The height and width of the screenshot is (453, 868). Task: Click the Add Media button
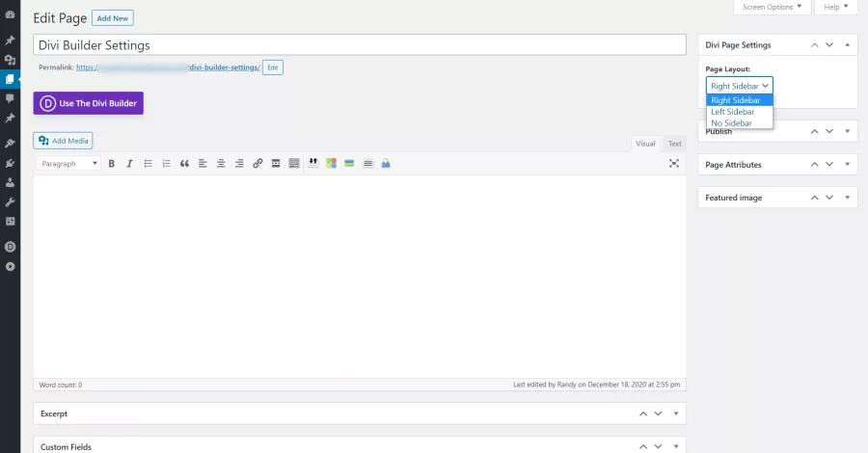click(x=63, y=141)
